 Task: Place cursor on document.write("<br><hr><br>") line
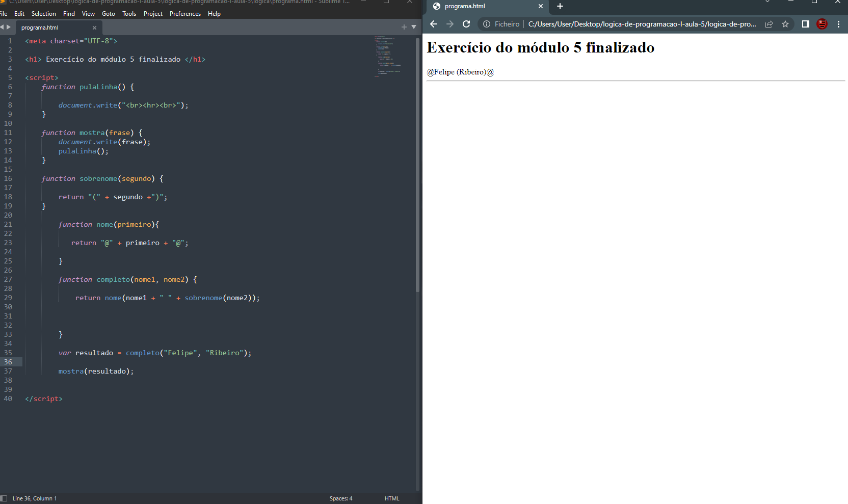click(123, 105)
